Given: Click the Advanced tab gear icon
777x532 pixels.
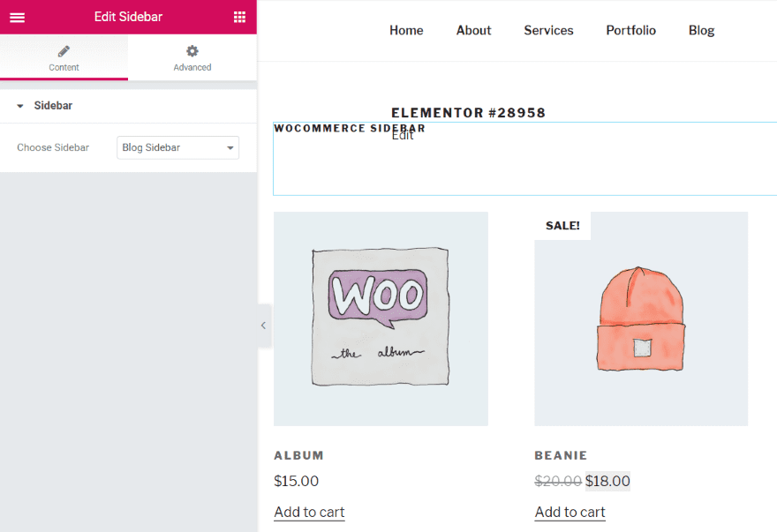Looking at the screenshot, I should click(x=192, y=51).
